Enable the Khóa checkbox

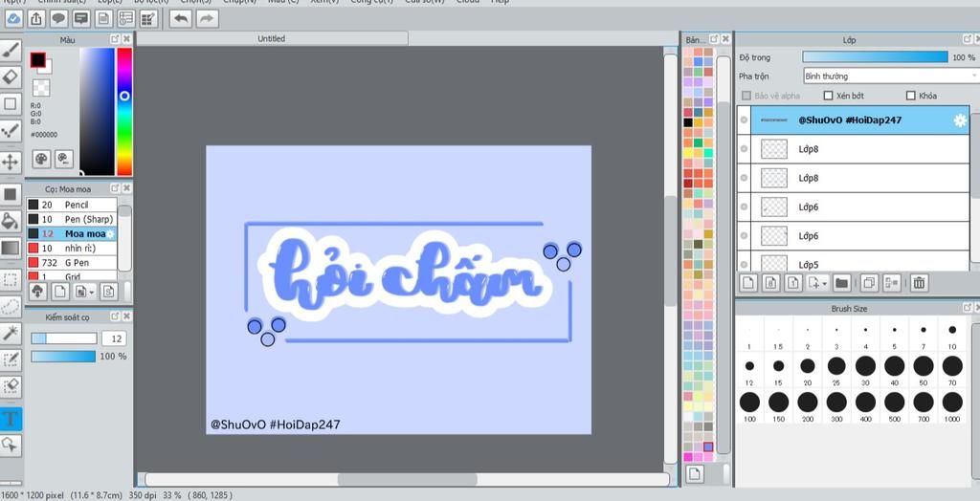tap(911, 96)
